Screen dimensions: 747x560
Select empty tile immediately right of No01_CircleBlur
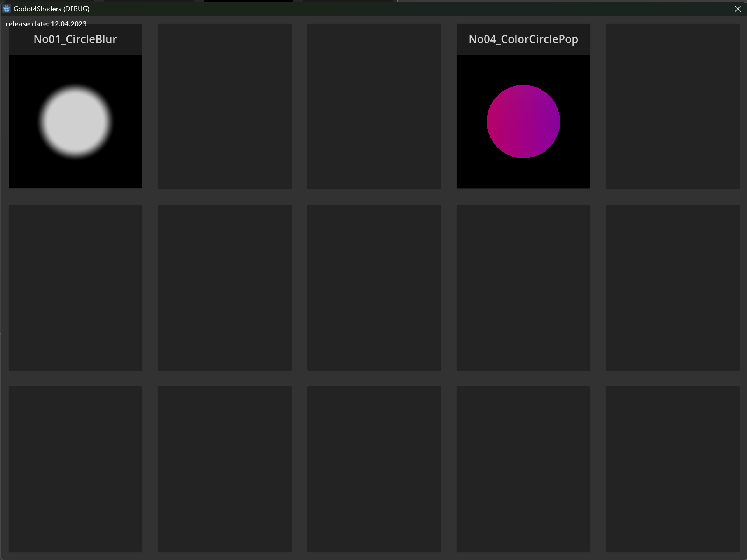point(224,106)
